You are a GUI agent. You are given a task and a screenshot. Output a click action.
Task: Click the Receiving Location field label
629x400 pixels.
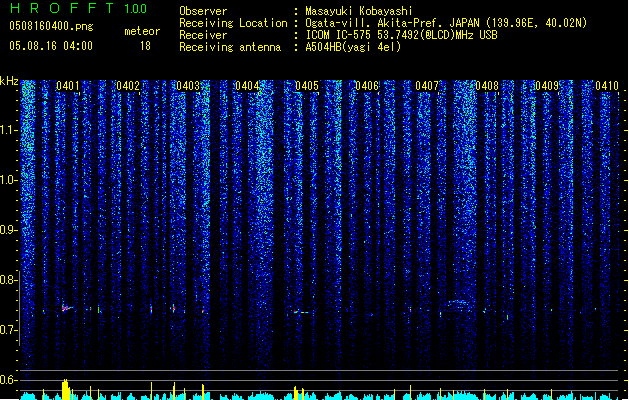tap(233, 23)
